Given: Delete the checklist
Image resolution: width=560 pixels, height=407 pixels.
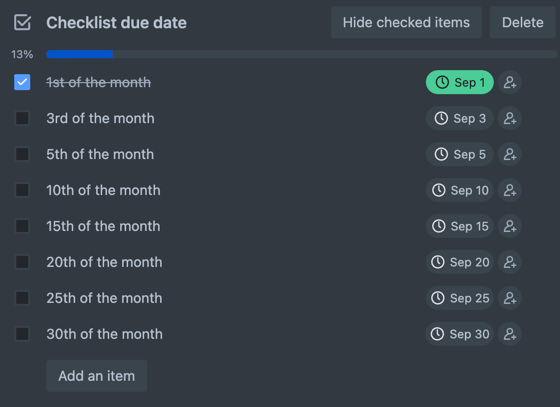Looking at the screenshot, I should 522,22.
